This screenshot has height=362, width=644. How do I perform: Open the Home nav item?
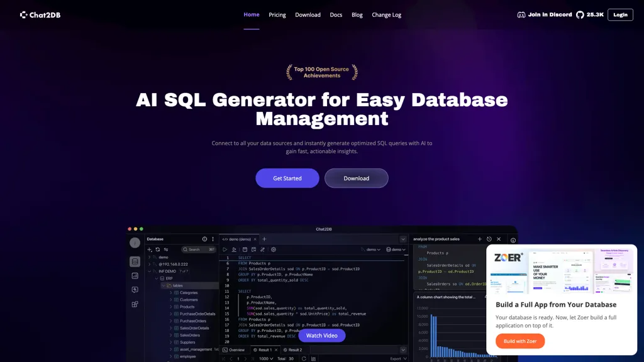click(x=252, y=15)
